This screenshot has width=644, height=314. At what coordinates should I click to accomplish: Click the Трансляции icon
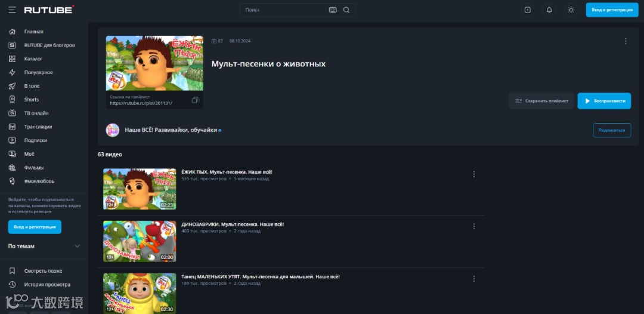coord(13,127)
